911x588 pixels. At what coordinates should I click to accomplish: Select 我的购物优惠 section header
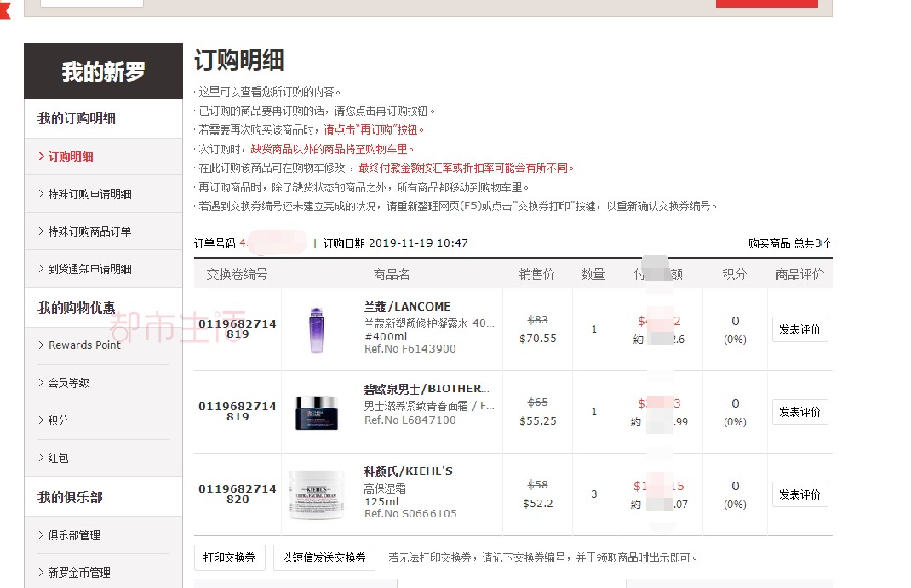77,308
